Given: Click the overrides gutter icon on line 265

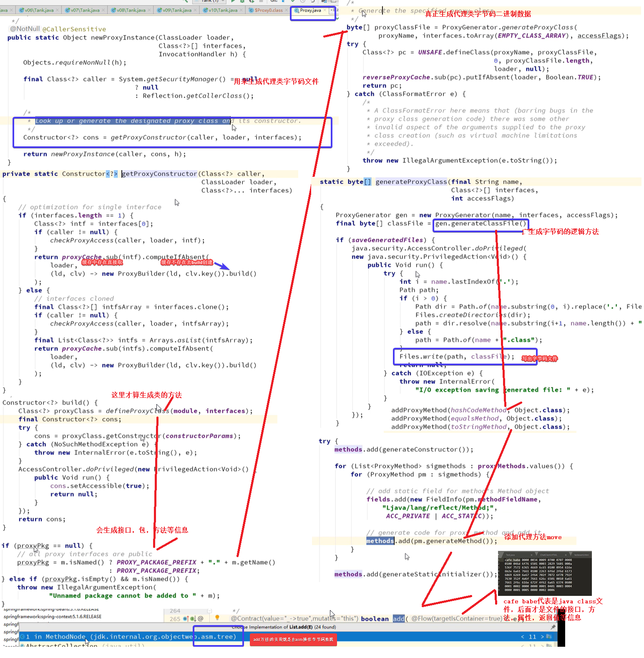Looking at the screenshot, I should pos(186,618).
